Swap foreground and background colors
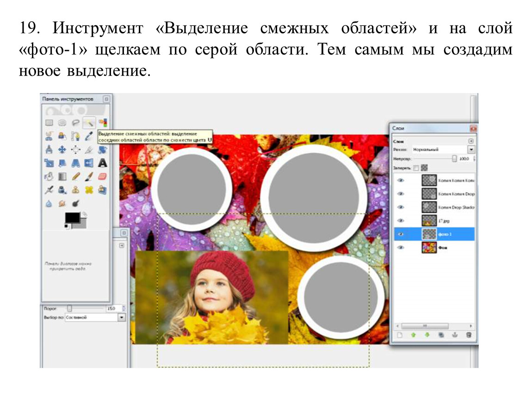Image resolution: width=532 pixels, height=400 pixels. click(x=84, y=214)
